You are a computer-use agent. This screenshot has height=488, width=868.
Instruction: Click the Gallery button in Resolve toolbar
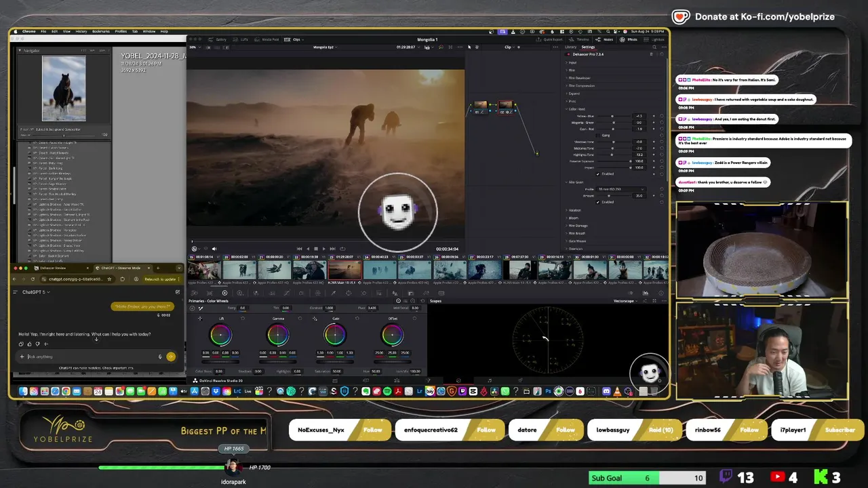coord(218,39)
